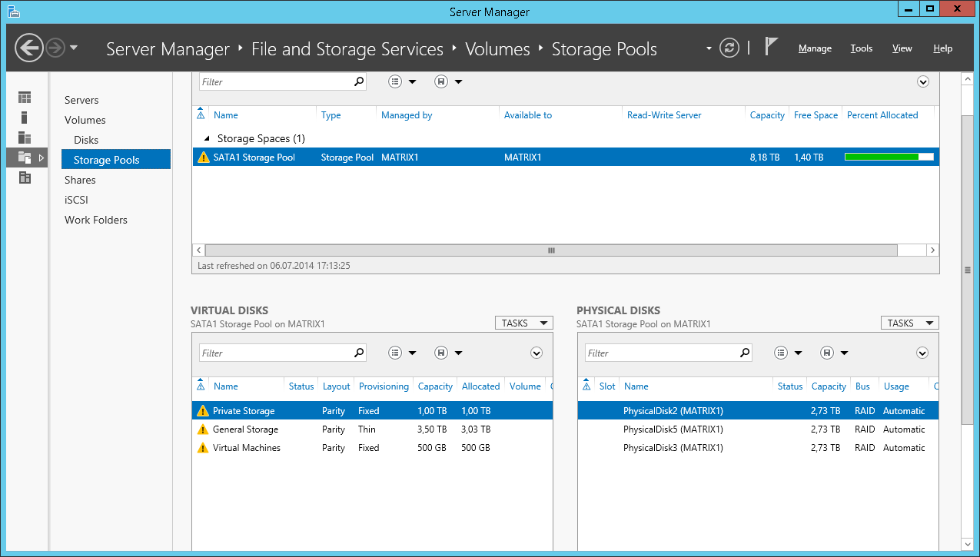Click the warning icon beside General Storage

(x=203, y=429)
